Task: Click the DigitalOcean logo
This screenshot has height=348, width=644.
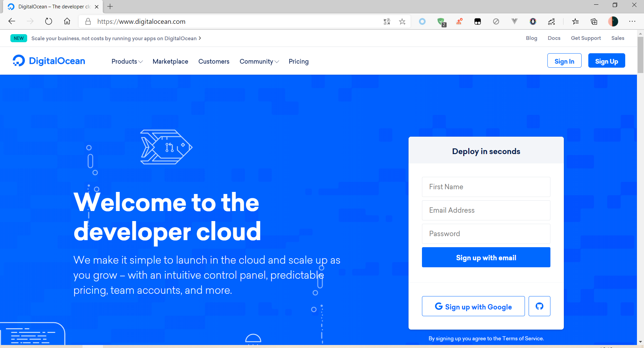Action: pyautogui.click(x=49, y=61)
